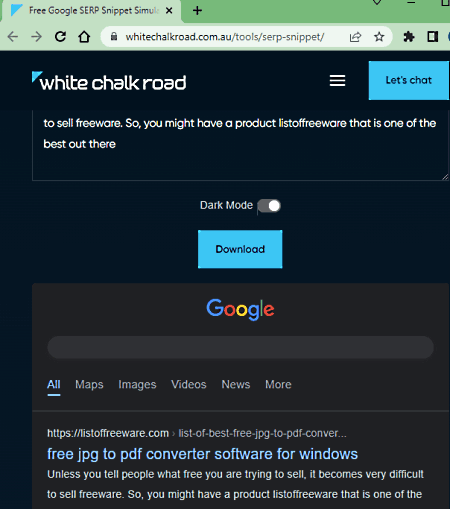View site security lock icon

114,36
